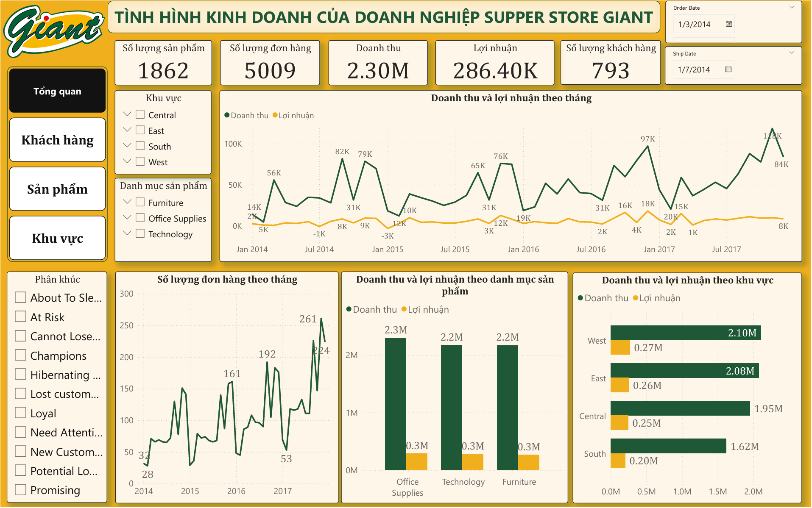This screenshot has width=812, height=508.
Task: Click the West profit bar 0.27M
Action: click(x=620, y=347)
